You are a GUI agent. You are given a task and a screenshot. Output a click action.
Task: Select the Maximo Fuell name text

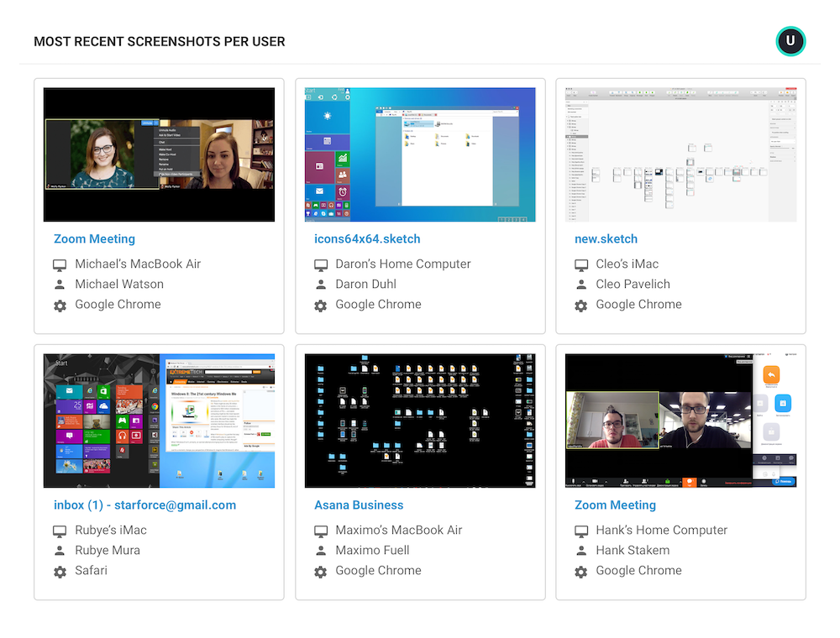(x=372, y=550)
